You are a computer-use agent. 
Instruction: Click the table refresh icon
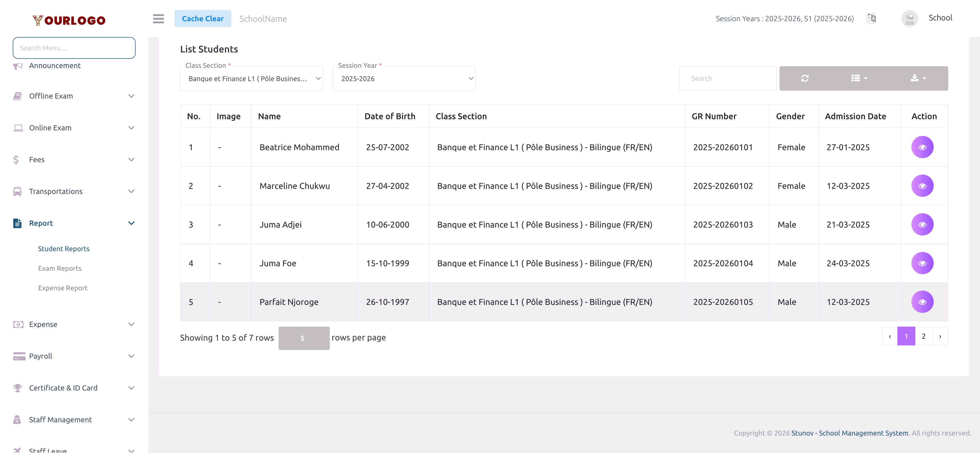805,78
